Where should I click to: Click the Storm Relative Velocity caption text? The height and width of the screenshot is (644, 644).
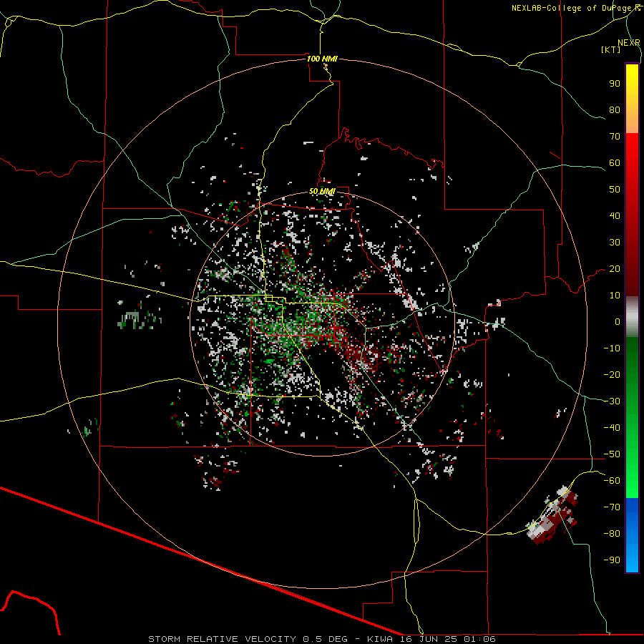click(x=321, y=639)
